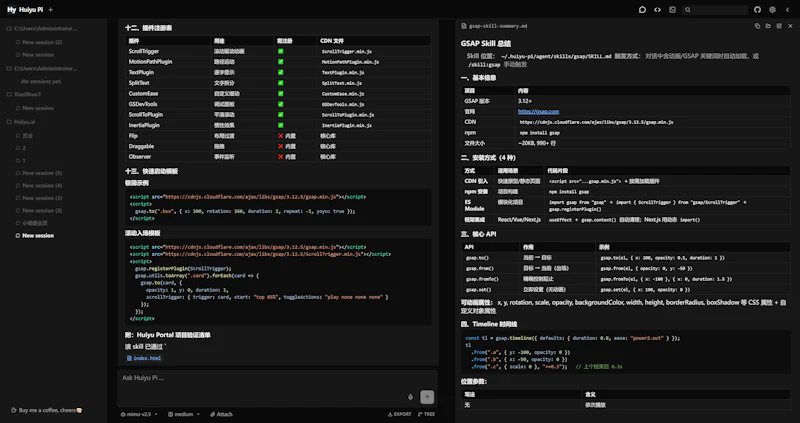Screen dimensions: 800x423
Task: Click green checkmark in CustomEase row
Action: (x=281, y=94)
